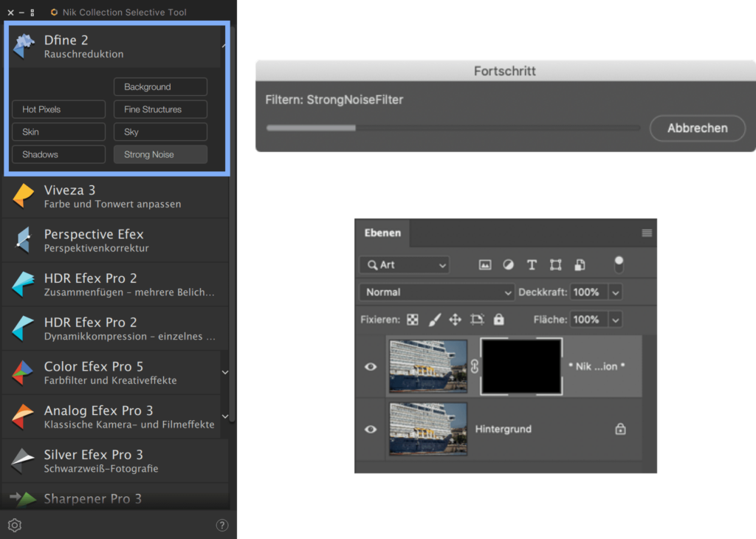Collapse the Dfine 2 presets chevron

pyautogui.click(x=224, y=46)
